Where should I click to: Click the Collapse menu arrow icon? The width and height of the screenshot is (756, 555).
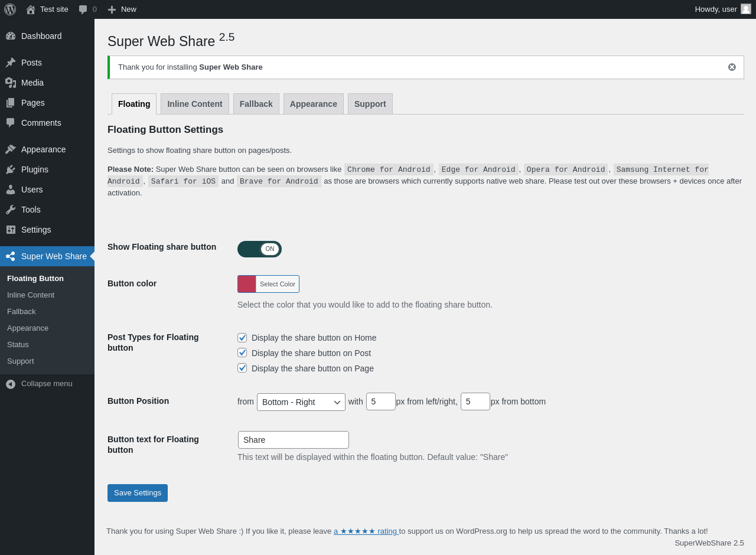click(11, 384)
